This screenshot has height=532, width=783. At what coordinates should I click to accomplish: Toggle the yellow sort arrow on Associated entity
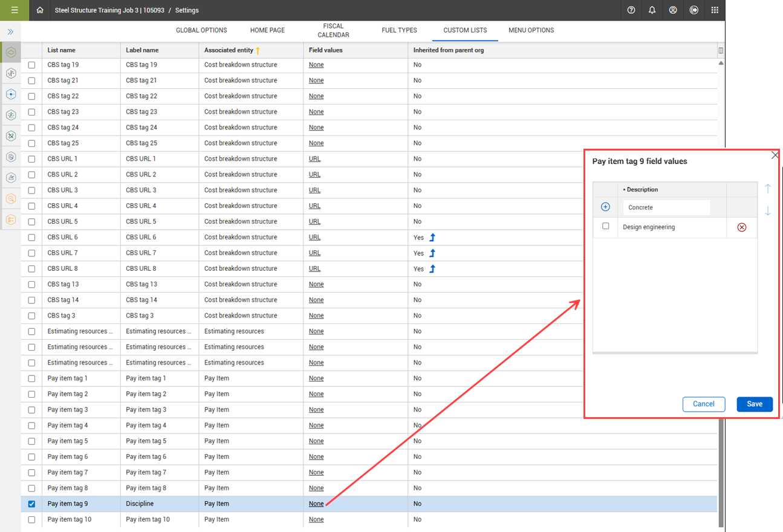(x=258, y=50)
